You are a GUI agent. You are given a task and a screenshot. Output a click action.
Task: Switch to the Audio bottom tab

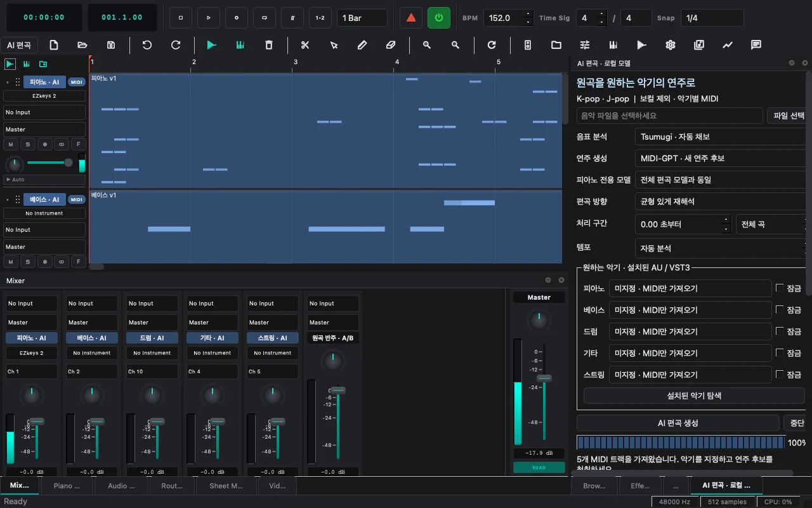click(x=121, y=486)
